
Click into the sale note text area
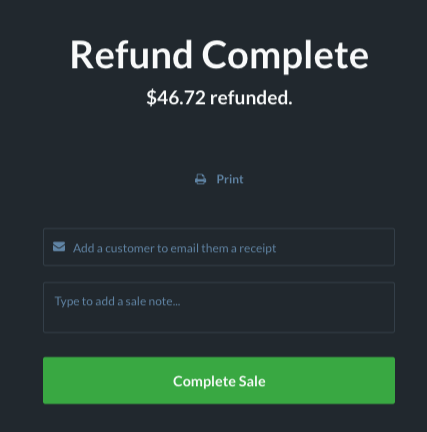coord(219,307)
